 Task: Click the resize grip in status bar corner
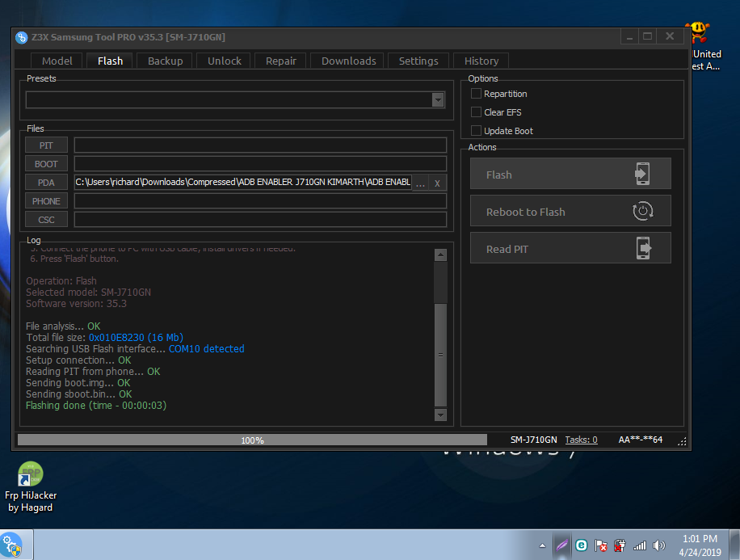point(682,441)
